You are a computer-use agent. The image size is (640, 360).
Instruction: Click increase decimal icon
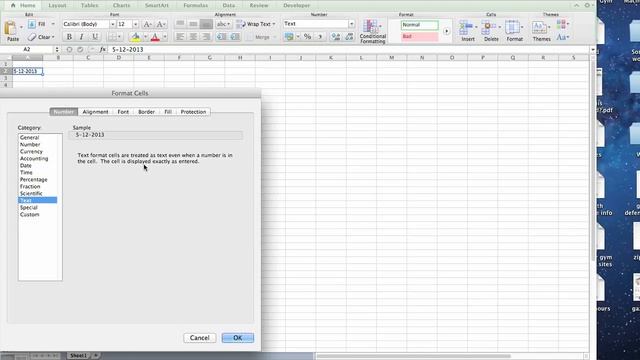[x=336, y=37]
